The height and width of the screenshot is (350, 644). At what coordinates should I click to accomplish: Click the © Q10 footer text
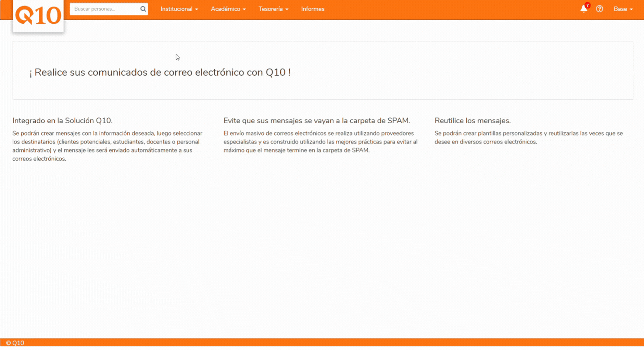[15, 343]
